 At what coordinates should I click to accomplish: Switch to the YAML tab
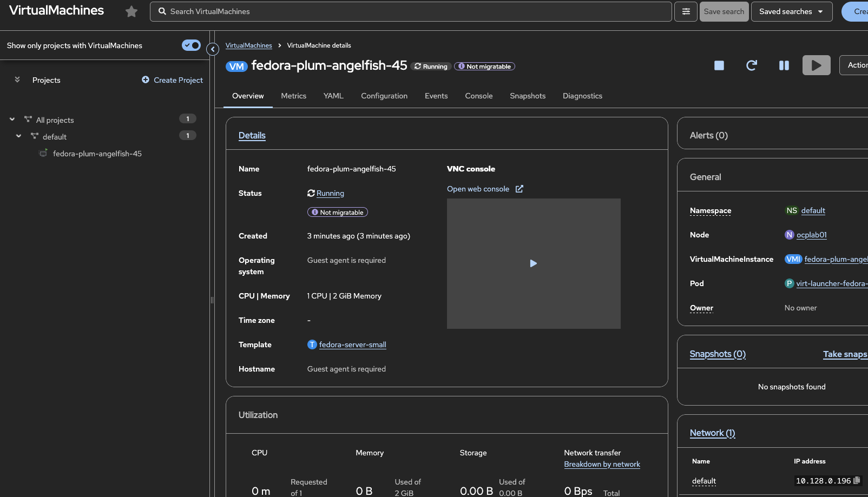tap(333, 96)
